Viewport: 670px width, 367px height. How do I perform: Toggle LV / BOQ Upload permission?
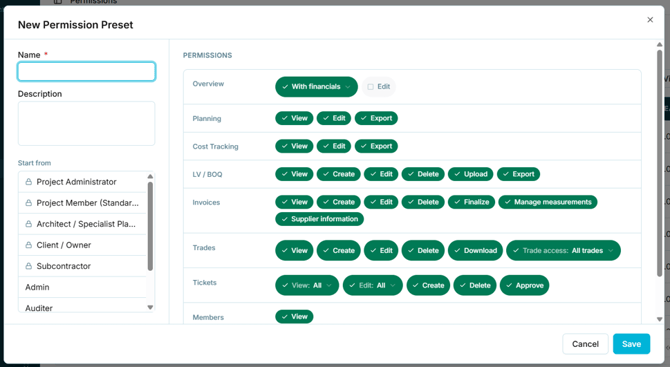(x=470, y=174)
